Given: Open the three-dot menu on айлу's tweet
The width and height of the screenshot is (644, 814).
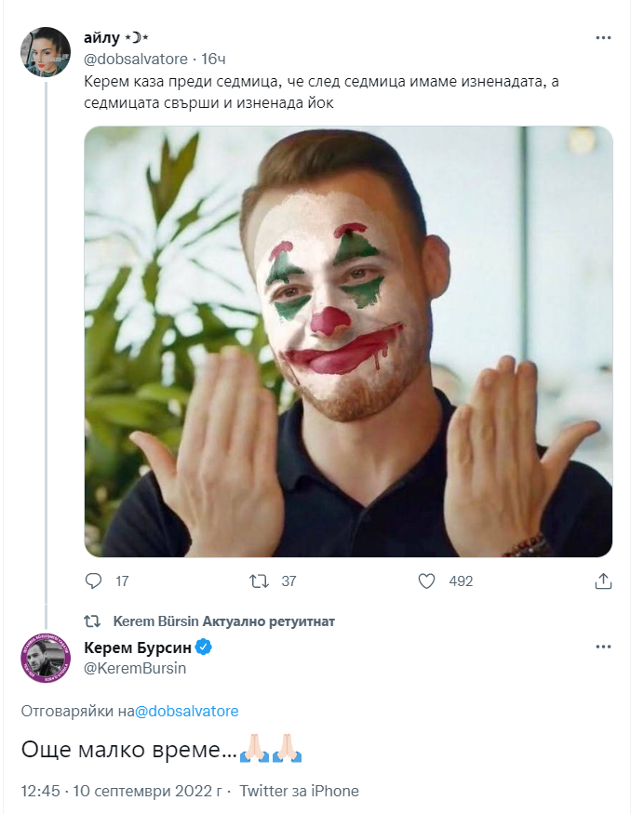Looking at the screenshot, I should point(603,37).
